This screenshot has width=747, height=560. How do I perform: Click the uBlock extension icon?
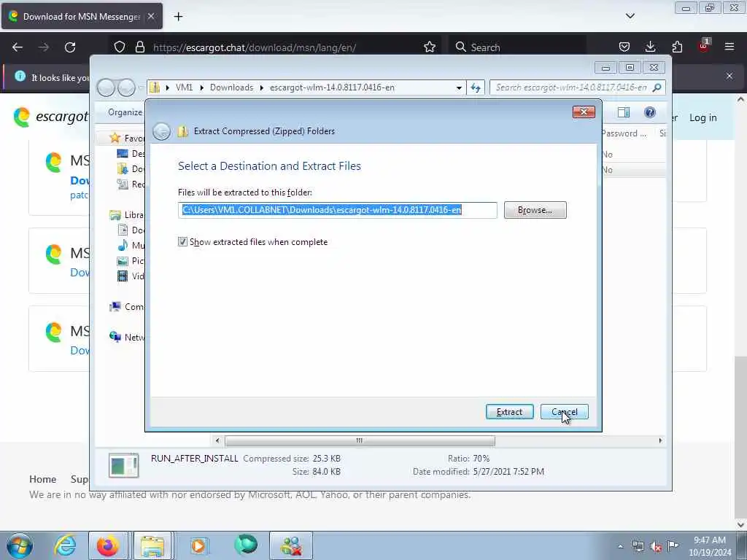[704, 46]
